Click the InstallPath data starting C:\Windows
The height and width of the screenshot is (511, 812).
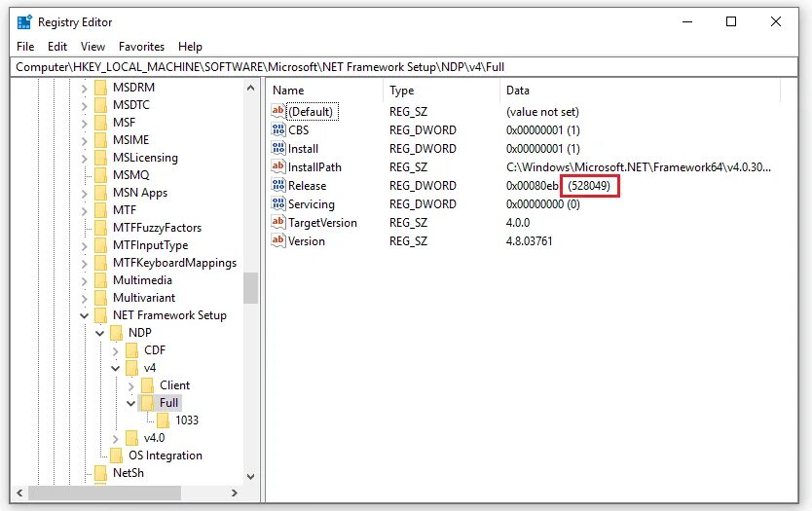[x=639, y=167]
